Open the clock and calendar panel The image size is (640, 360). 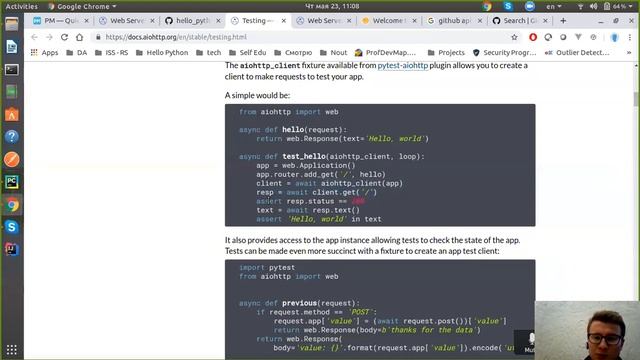click(x=332, y=6)
